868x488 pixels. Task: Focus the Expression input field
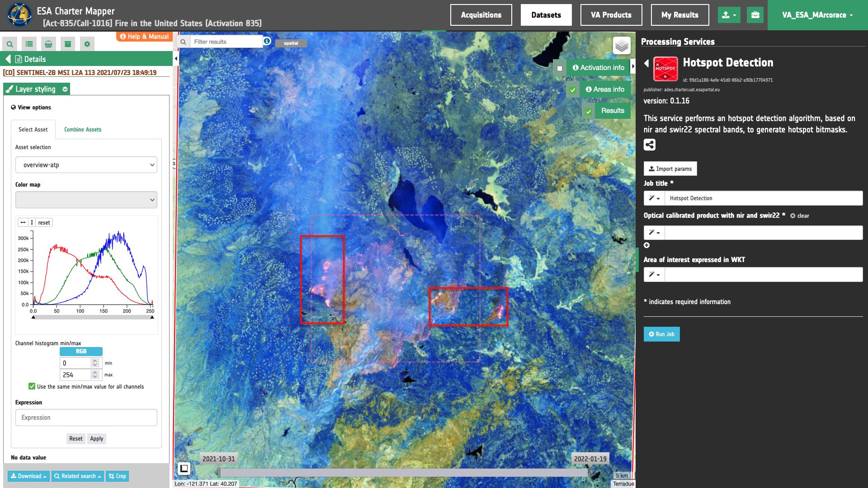86,418
